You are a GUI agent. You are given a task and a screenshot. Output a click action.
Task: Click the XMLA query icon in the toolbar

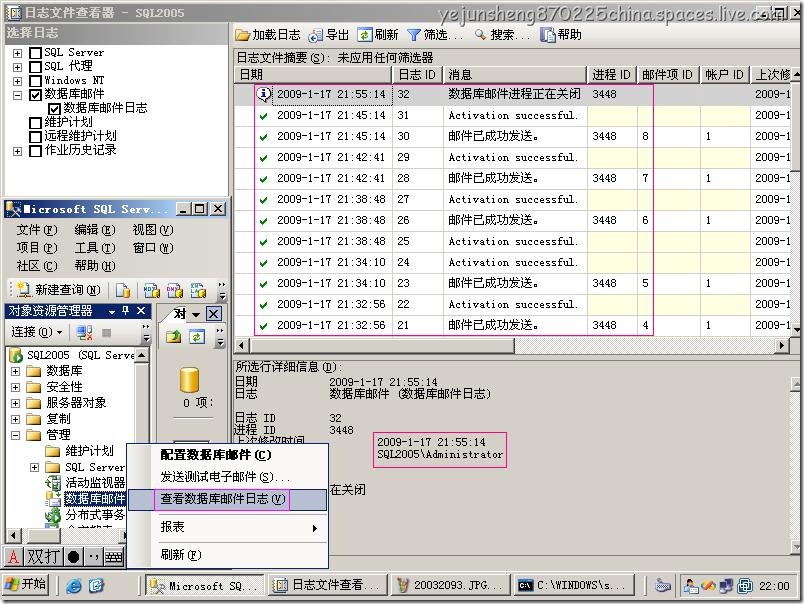pyautogui.click(x=198, y=290)
